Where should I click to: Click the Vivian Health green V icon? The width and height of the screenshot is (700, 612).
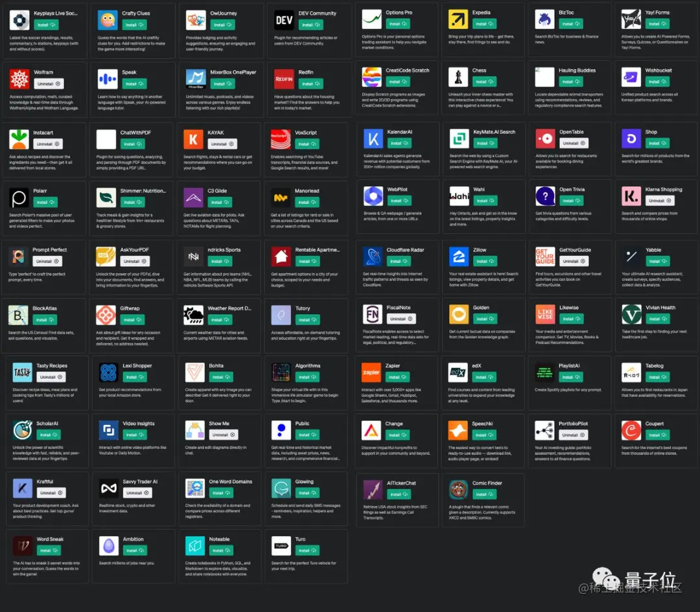click(x=631, y=315)
